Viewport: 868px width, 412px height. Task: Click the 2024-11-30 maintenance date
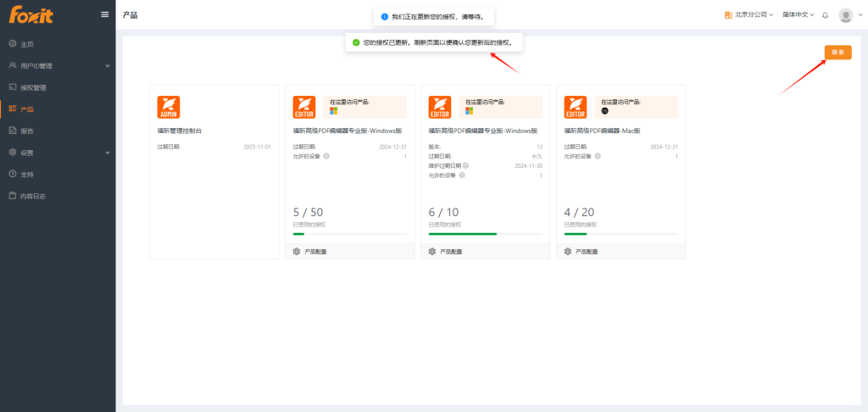[529, 165]
